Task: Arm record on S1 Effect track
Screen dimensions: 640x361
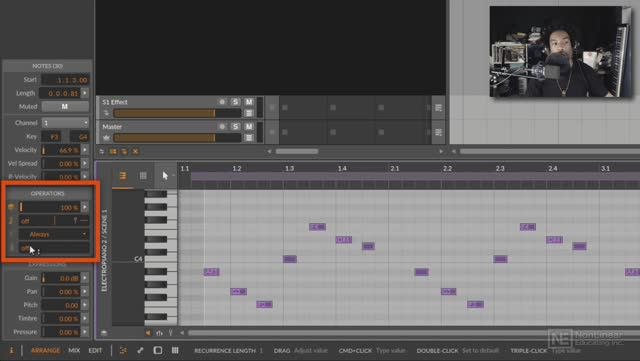Action: [x=222, y=102]
